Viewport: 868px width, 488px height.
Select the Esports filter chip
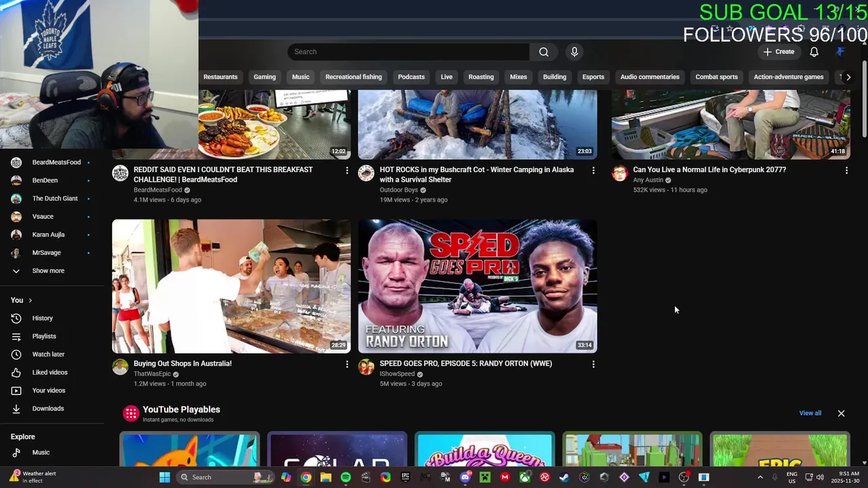pyautogui.click(x=593, y=77)
